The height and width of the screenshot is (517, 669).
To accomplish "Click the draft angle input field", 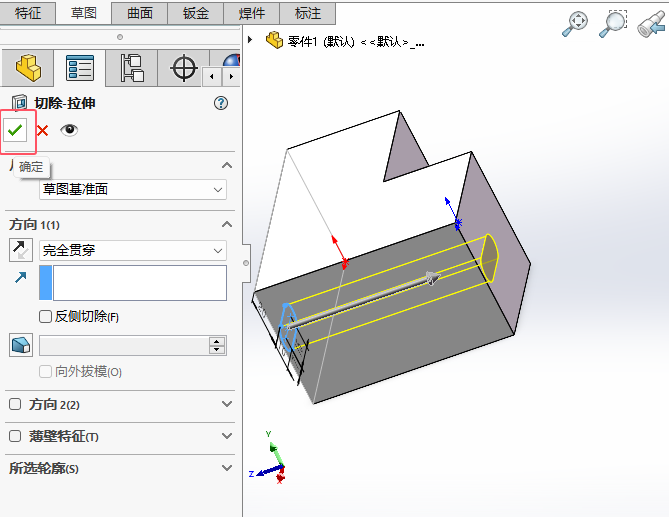I will (x=124, y=346).
